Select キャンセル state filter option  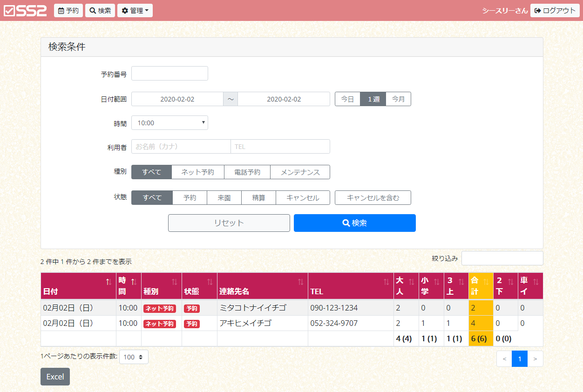point(303,198)
